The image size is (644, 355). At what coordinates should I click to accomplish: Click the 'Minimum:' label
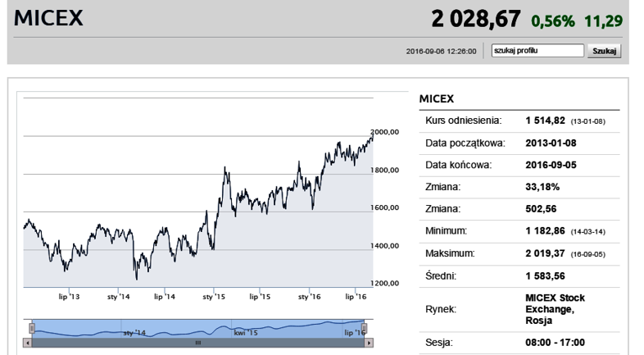coord(446,231)
